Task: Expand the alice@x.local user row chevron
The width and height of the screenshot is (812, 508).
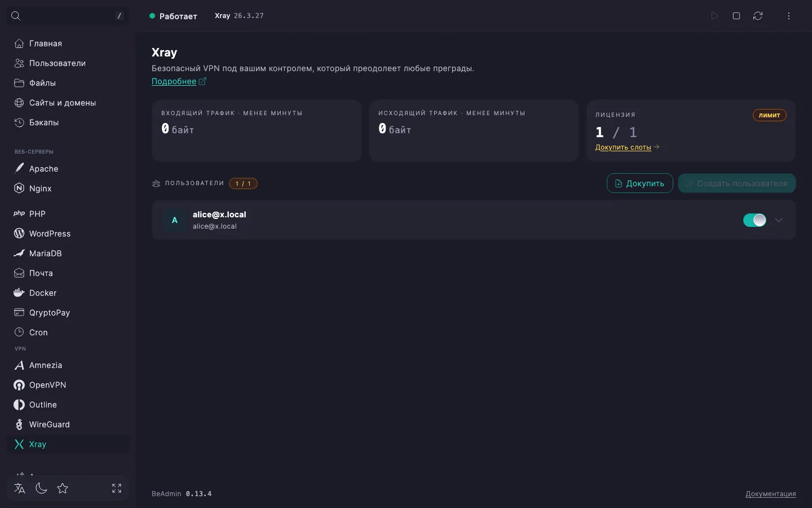Action: [x=779, y=220]
